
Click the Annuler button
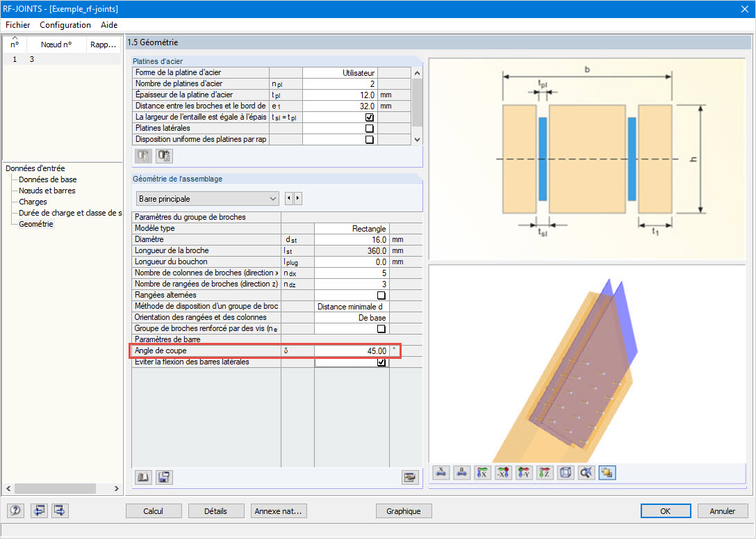722,510
